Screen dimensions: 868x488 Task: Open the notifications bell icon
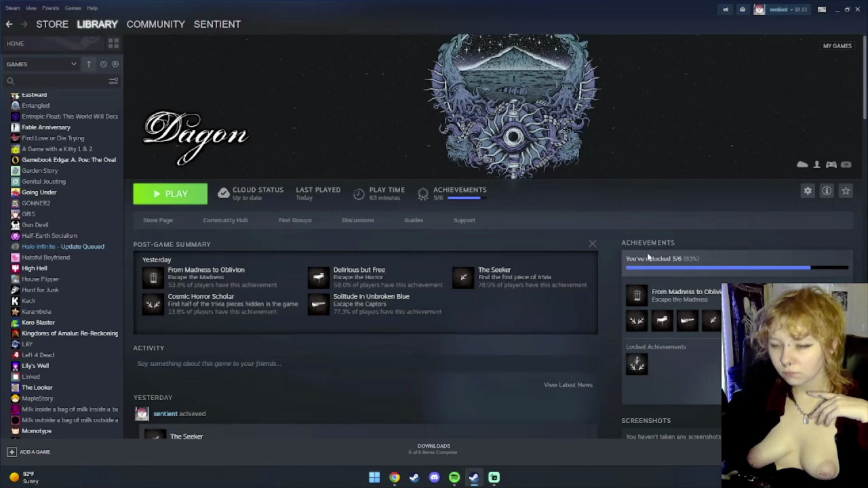click(742, 9)
